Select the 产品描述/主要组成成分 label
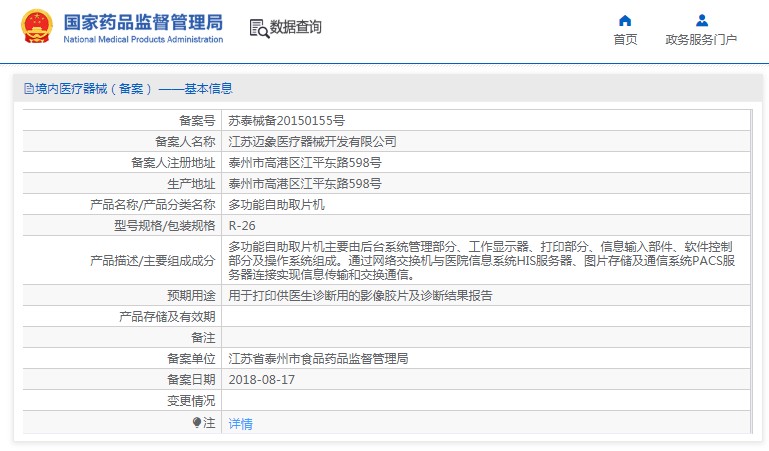 pyautogui.click(x=153, y=260)
